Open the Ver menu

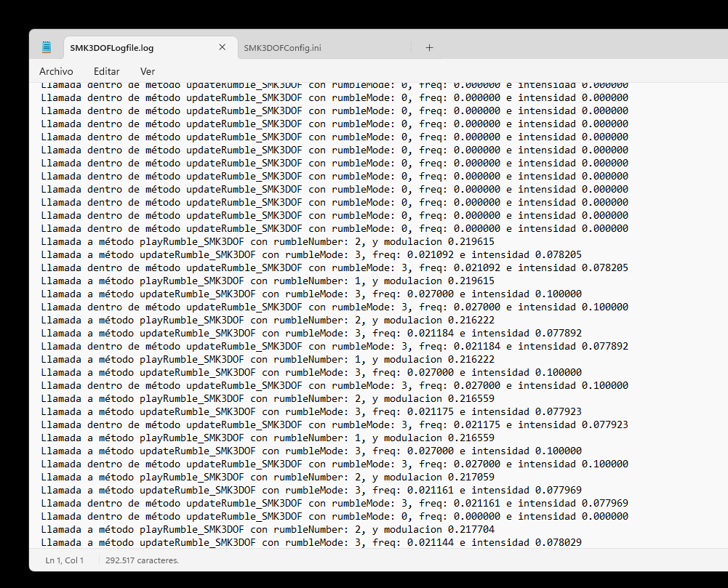pos(147,71)
